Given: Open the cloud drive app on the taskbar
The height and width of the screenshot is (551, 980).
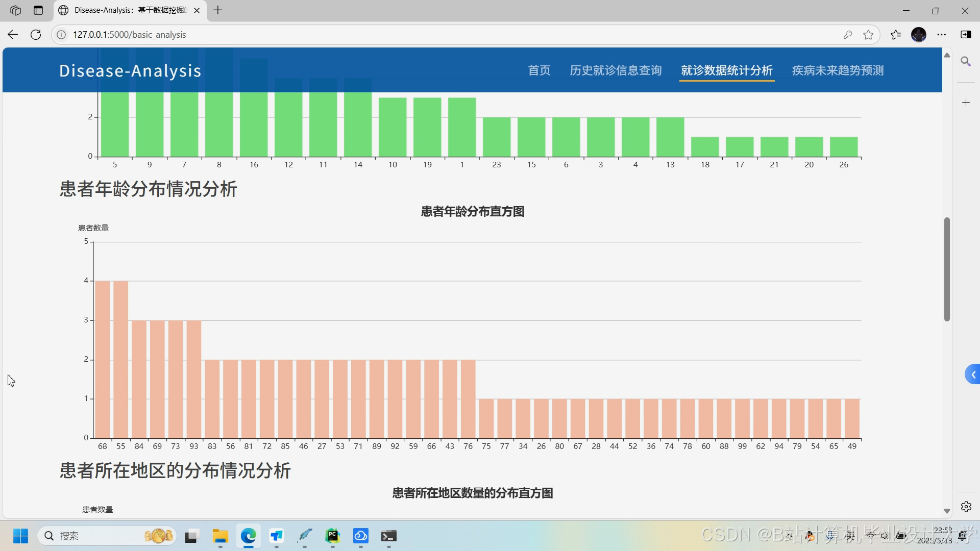Looking at the screenshot, I should [x=361, y=536].
